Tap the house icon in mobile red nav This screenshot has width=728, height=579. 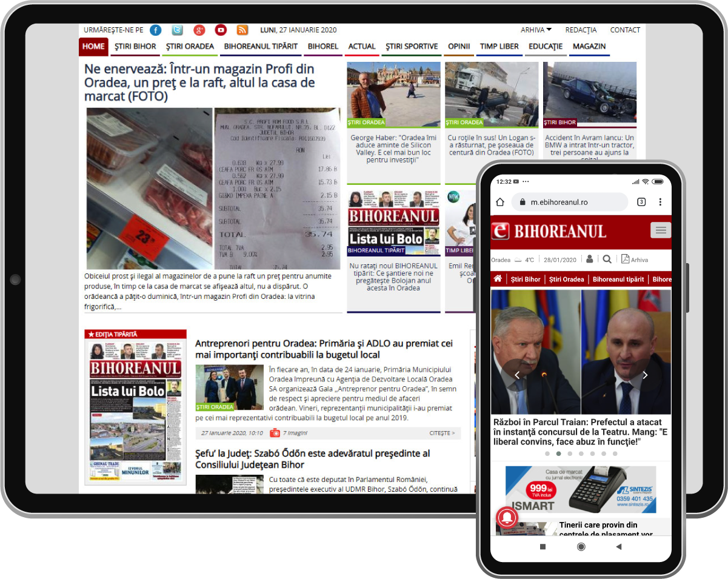(x=498, y=279)
